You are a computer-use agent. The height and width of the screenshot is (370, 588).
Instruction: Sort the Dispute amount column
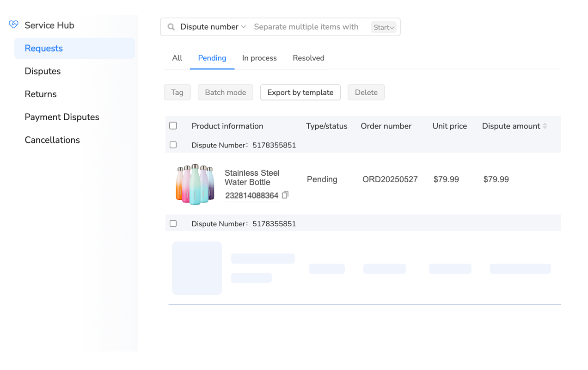[545, 126]
